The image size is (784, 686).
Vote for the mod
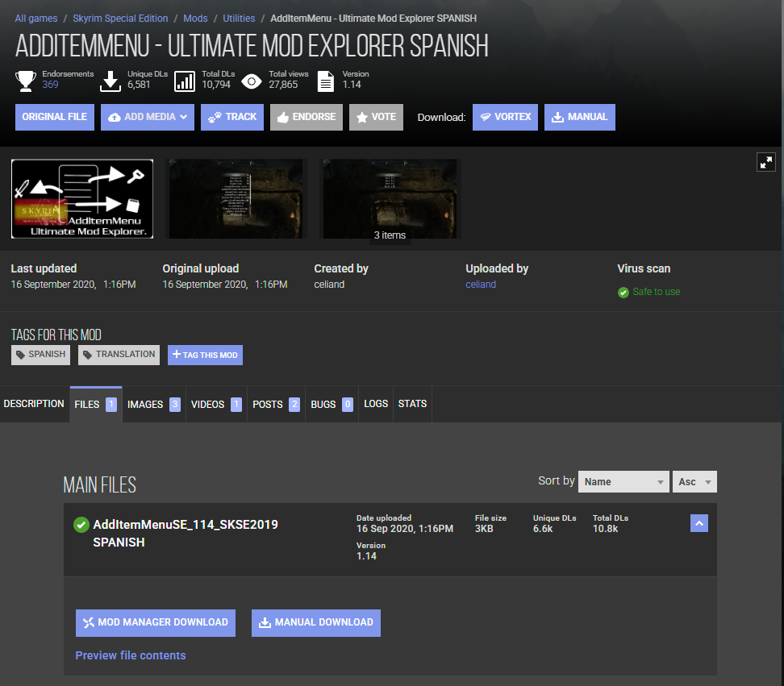point(376,117)
